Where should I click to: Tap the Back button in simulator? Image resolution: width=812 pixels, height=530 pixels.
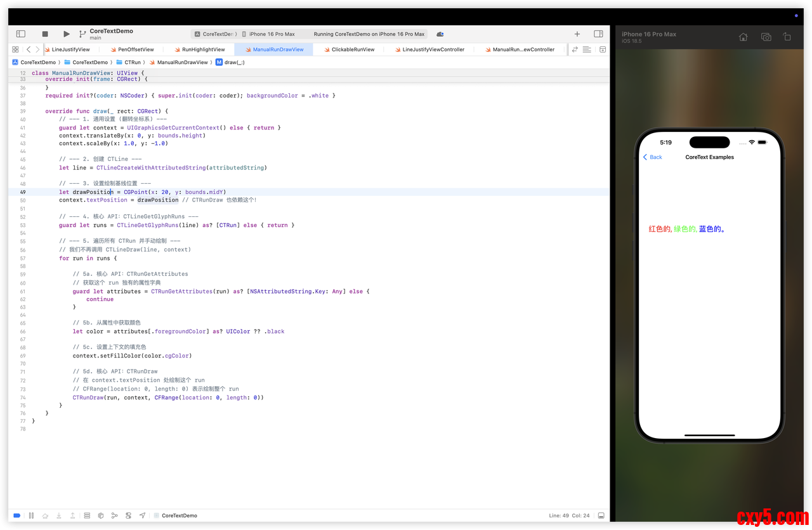pos(653,157)
